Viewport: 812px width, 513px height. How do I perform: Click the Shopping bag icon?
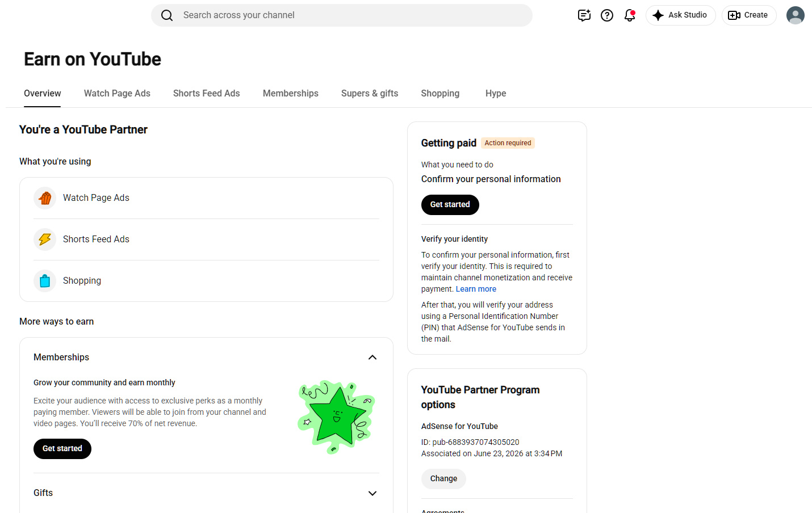coord(45,281)
